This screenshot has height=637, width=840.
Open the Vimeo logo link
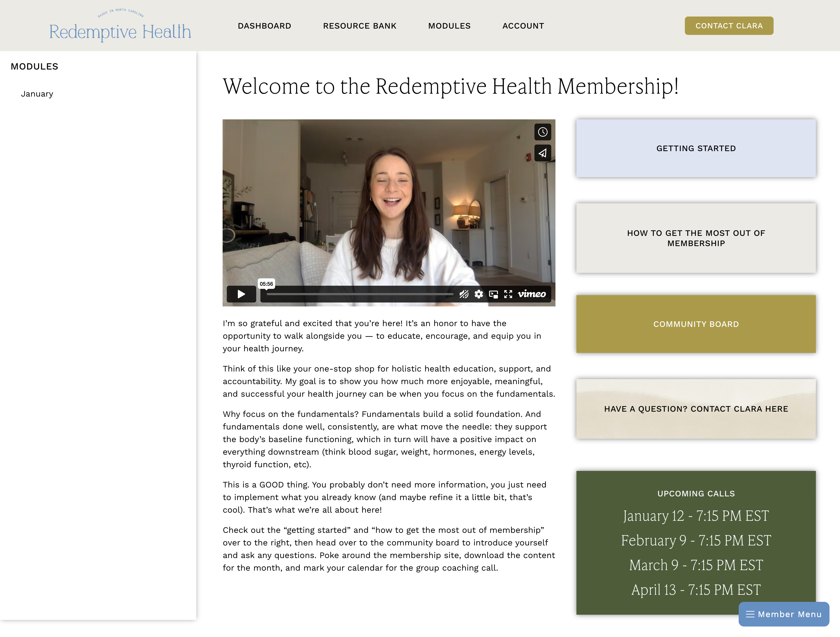532,294
